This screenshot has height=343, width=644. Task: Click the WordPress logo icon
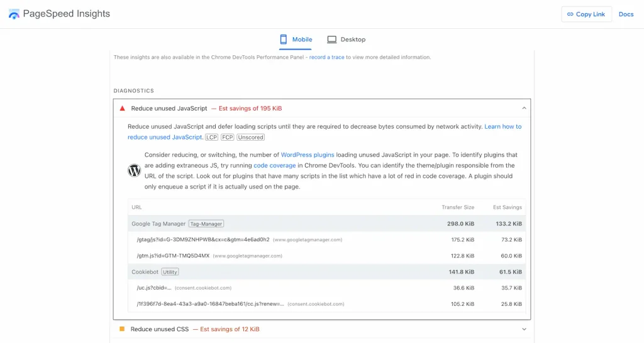click(x=135, y=170)
